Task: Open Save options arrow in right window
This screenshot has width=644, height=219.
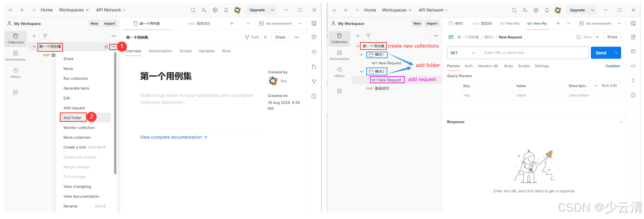Action: point(597,37)
